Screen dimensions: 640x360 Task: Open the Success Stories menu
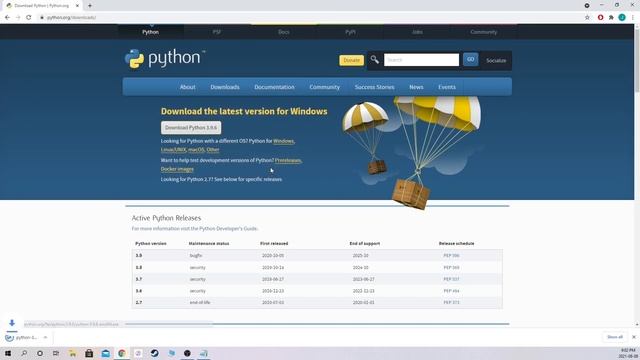tap(374, 87)
